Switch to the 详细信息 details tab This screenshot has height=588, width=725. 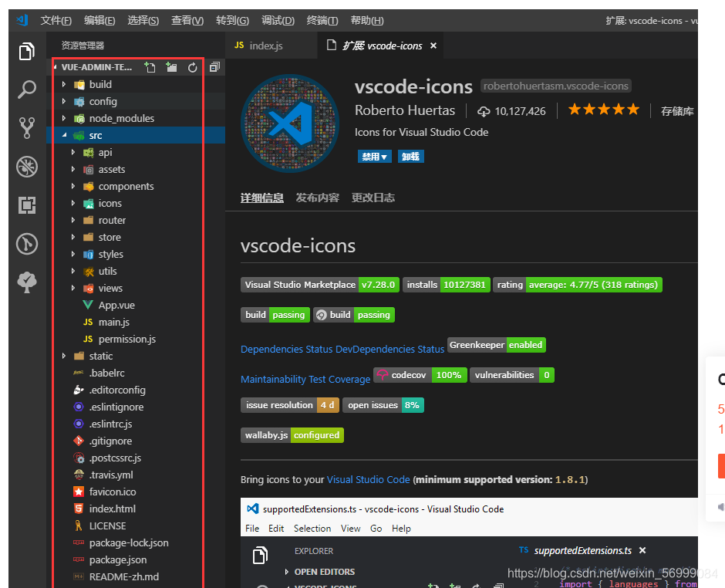[x=261, y=198]
